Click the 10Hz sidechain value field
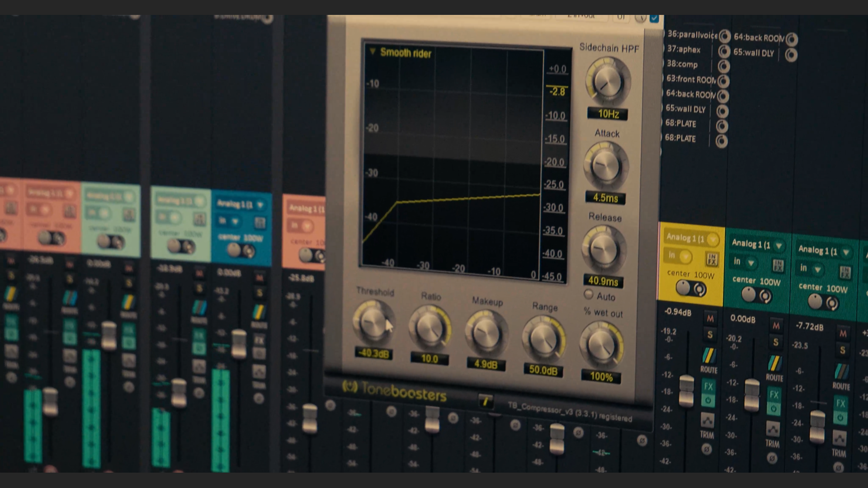The height and width of the screenshot is (488, 868). coord(608,114)
